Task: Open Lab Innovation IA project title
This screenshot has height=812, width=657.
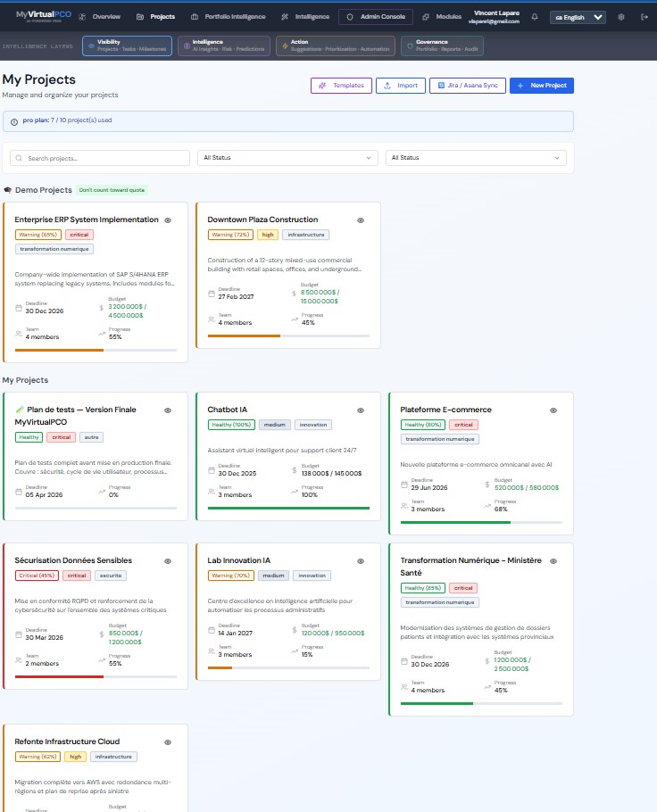Action: point(239,560)
